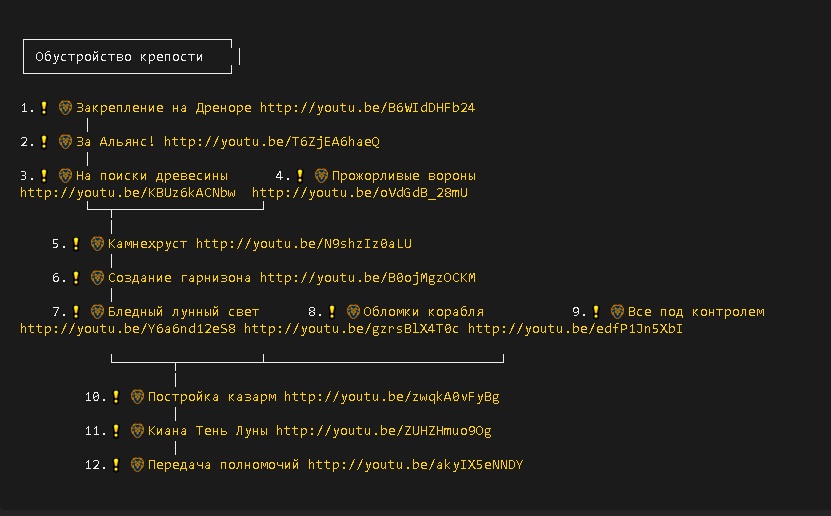
Task: Click the Alliance crest before Обломки корабля
Action: point(352,311)
